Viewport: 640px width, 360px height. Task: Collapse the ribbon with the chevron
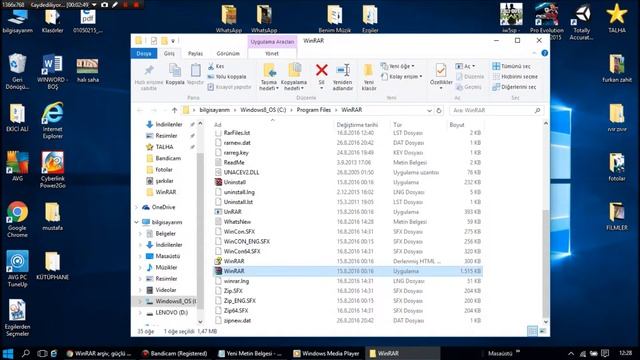[x=534, y=53]
